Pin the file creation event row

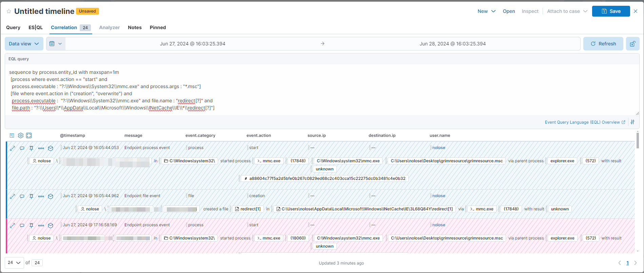tap(31, 196)
